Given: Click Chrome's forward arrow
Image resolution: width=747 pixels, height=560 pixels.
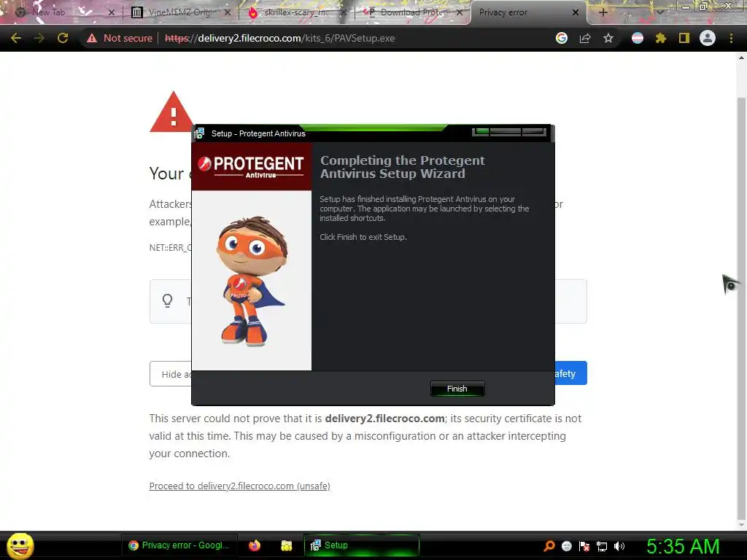Looking at the screenshot, I should click(x=39, y=38).
